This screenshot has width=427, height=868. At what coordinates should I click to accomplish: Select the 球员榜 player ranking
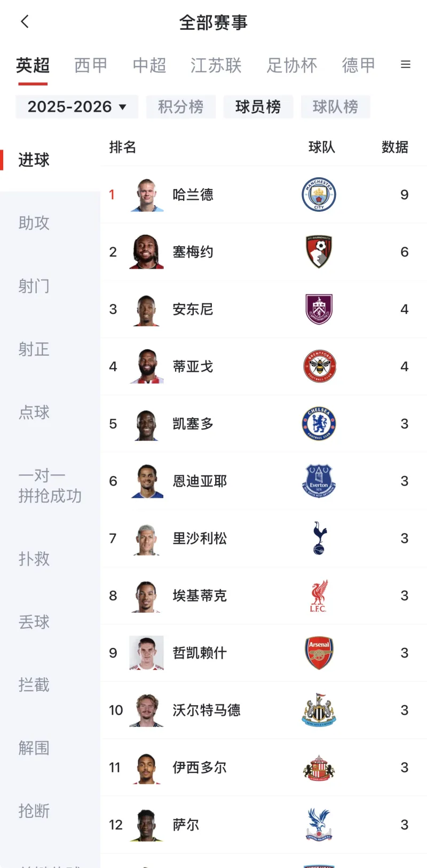258,107
